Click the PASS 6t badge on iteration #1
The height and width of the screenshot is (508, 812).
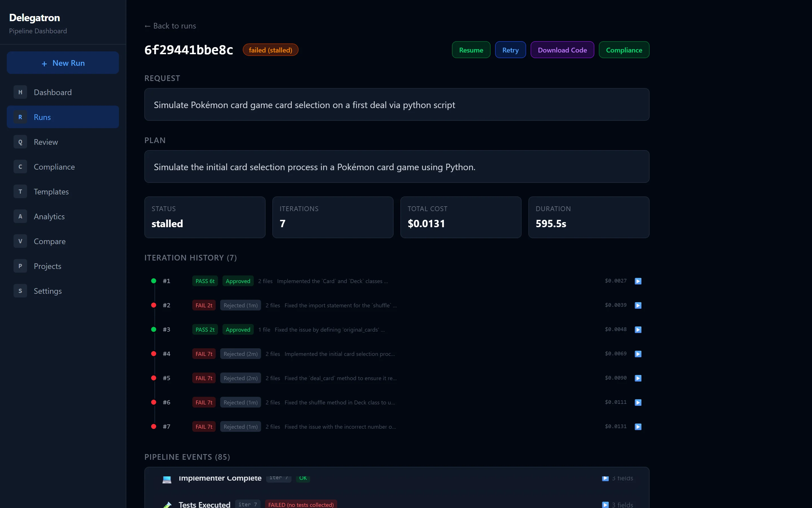(205, 281)
